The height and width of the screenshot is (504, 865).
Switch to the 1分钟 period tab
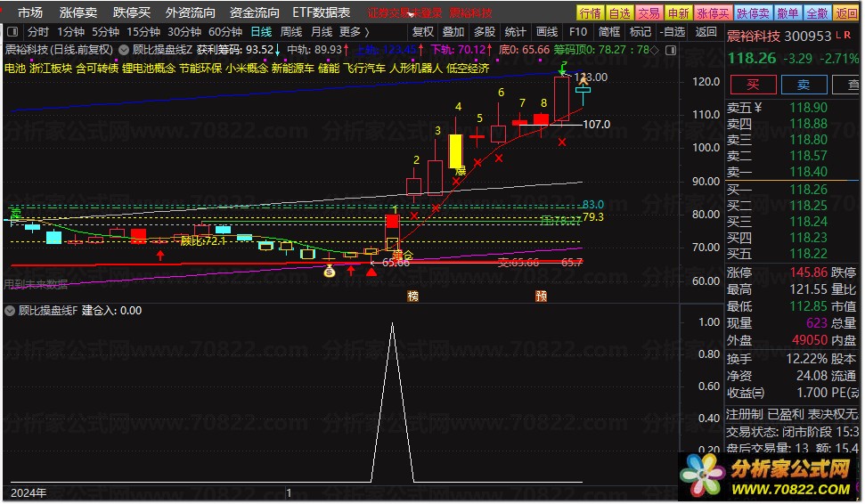pyautogui.click(x=70, y=32)
